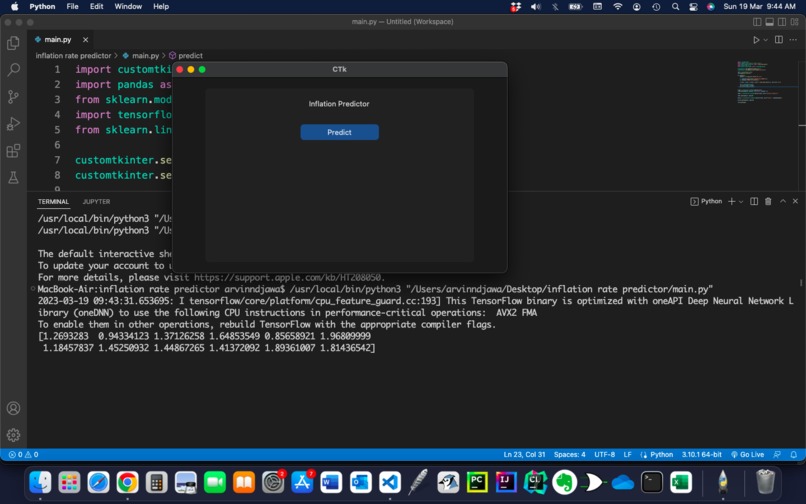The image size is (806, 504).
Task: Select the Python terminal instance label
Action: point(706,202)
